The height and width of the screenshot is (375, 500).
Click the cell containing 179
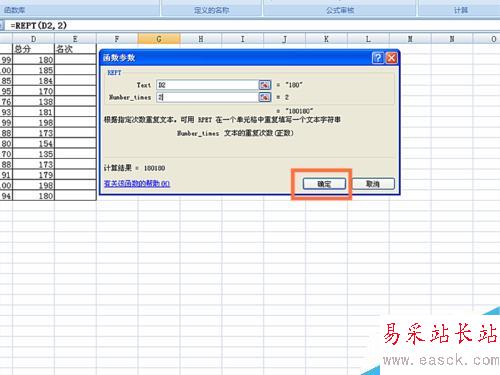point(33,175)
